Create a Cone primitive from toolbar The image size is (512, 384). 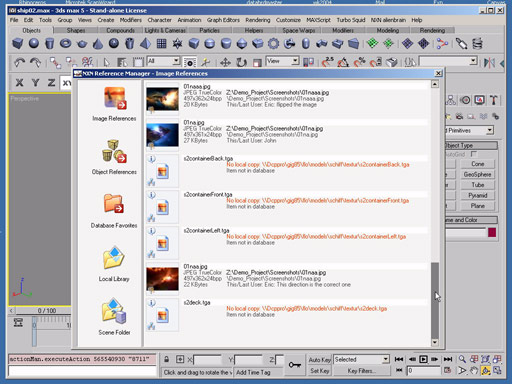click(97, 44)
